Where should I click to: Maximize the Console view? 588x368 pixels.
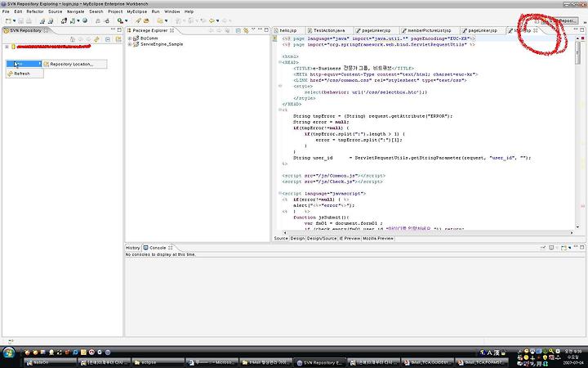[582, 247]
